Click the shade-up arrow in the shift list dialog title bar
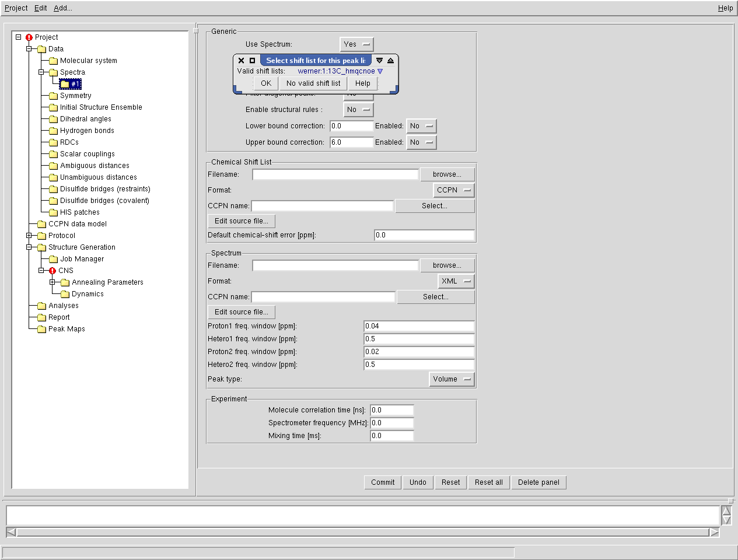 point(391,60)
